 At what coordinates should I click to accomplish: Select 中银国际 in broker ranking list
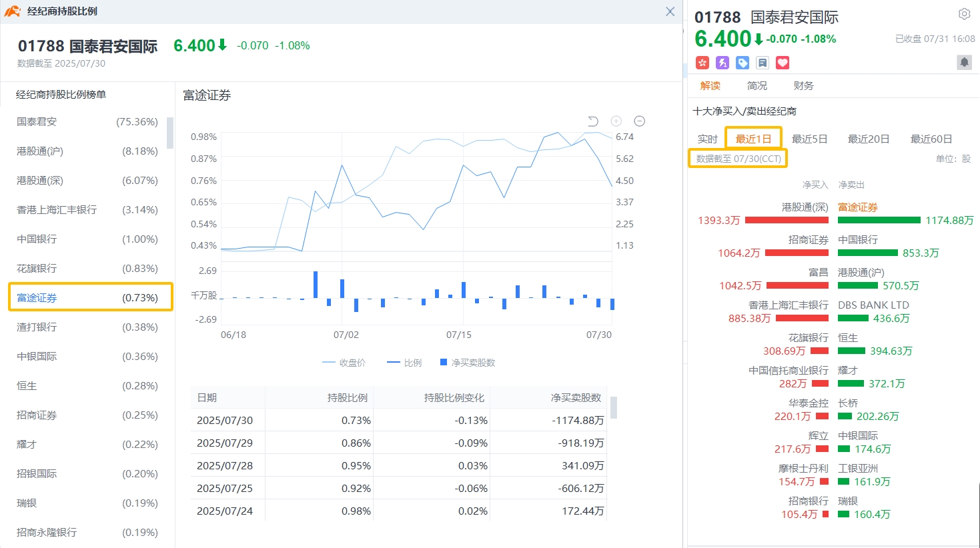coord(87,357)
